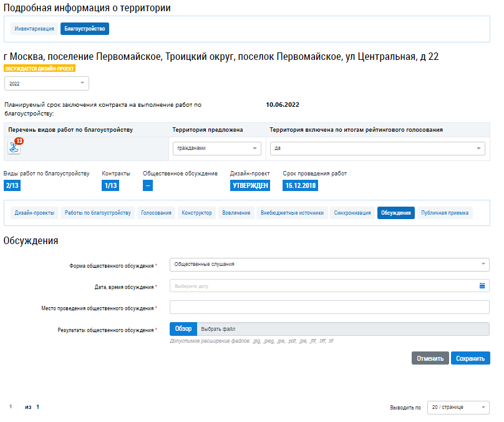Image resolution: width=504 pixels, height=422 pixels.
Task: Click the Обзор file browse button
Action: (183, 329)
